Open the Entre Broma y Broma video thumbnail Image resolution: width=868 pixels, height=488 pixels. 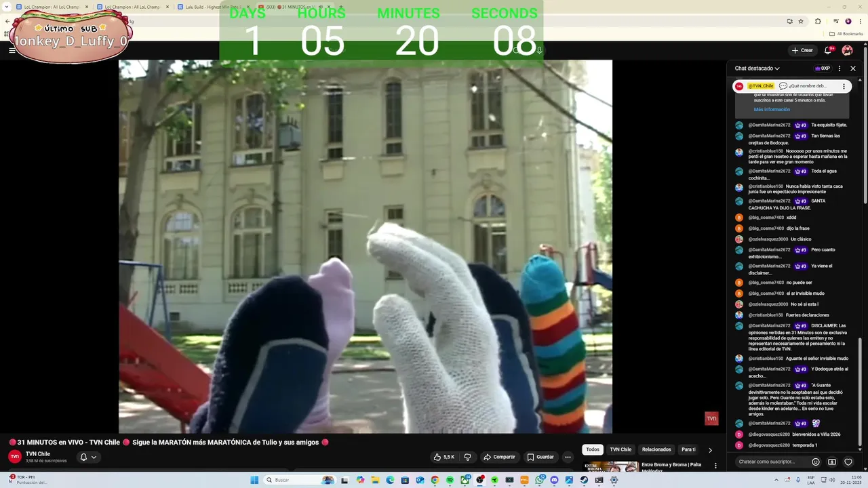coord(610,466)
